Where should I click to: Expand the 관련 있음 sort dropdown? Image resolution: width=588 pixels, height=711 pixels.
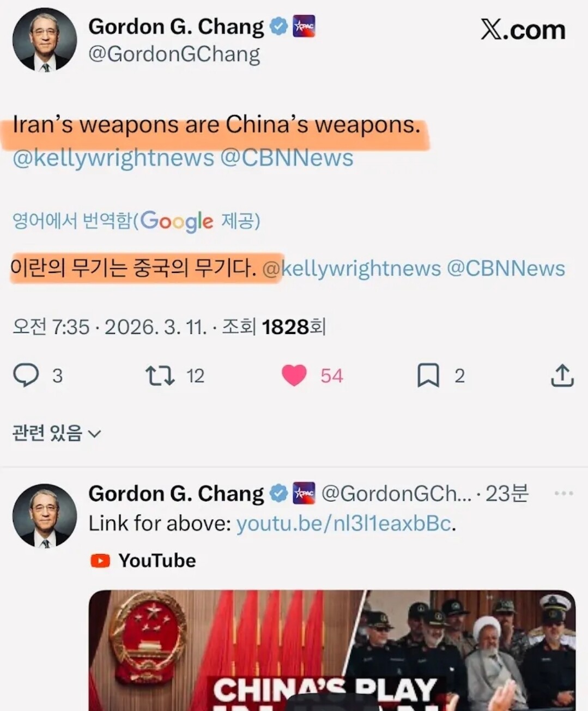57,433
